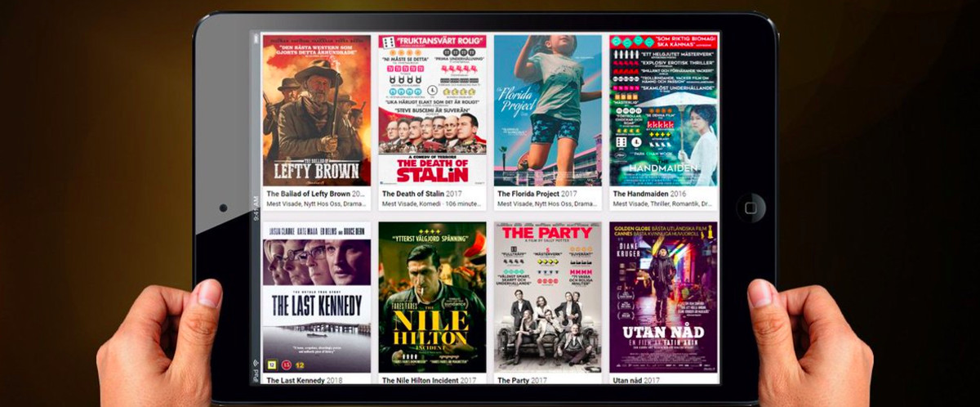Screen dimensions: 980x407
Task: Tap The Florida Project poster image
Action: click(548, 110)
